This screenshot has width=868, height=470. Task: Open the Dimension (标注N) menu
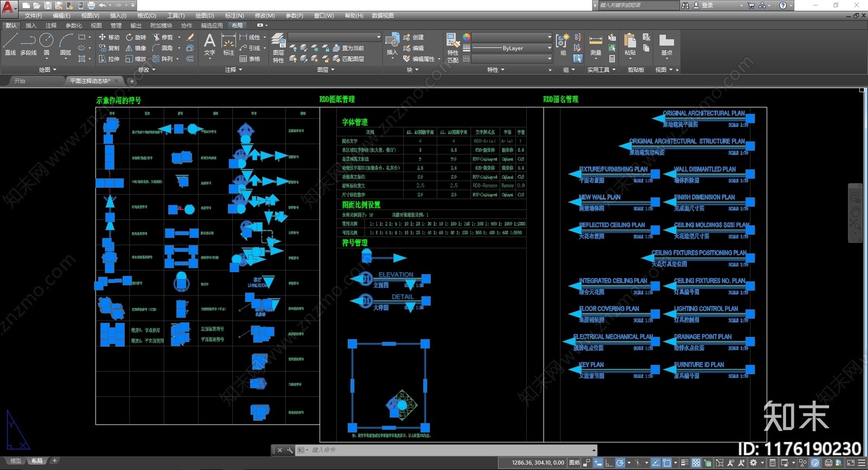tap(234, 16)
